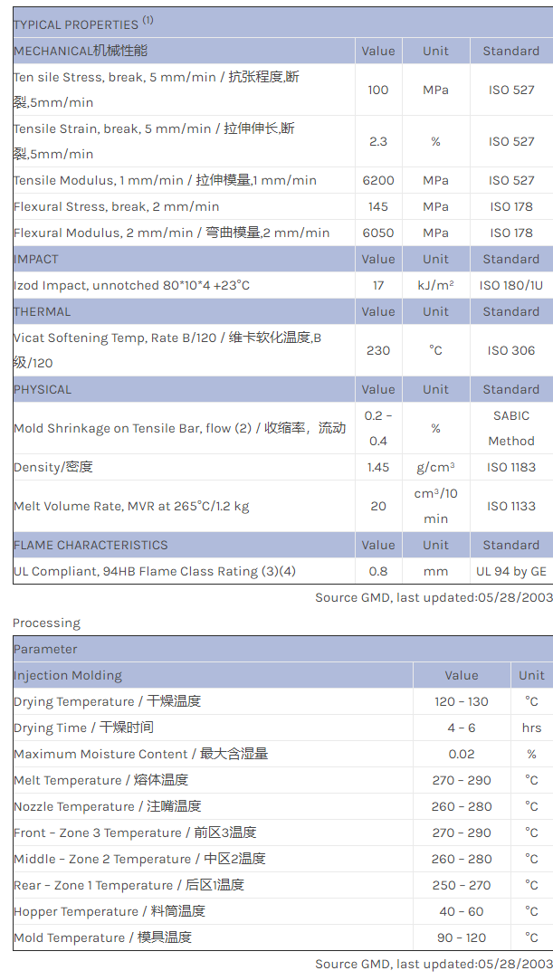Click the Izod Impact unnotched row label

pos(131,285)
